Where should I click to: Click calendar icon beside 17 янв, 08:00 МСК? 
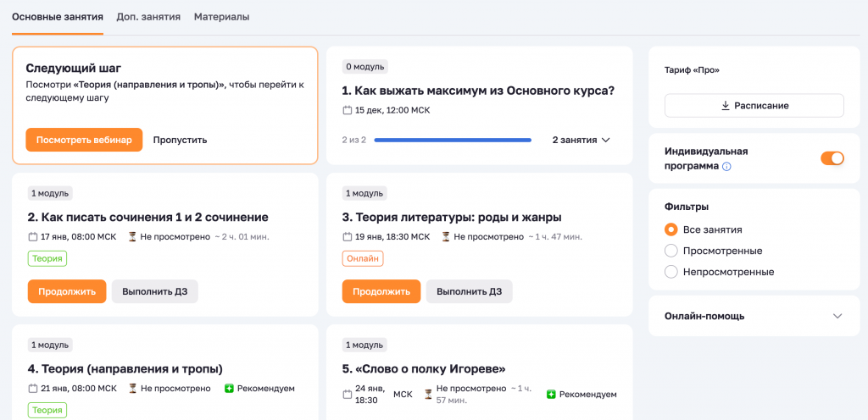[x=33, y=237]
